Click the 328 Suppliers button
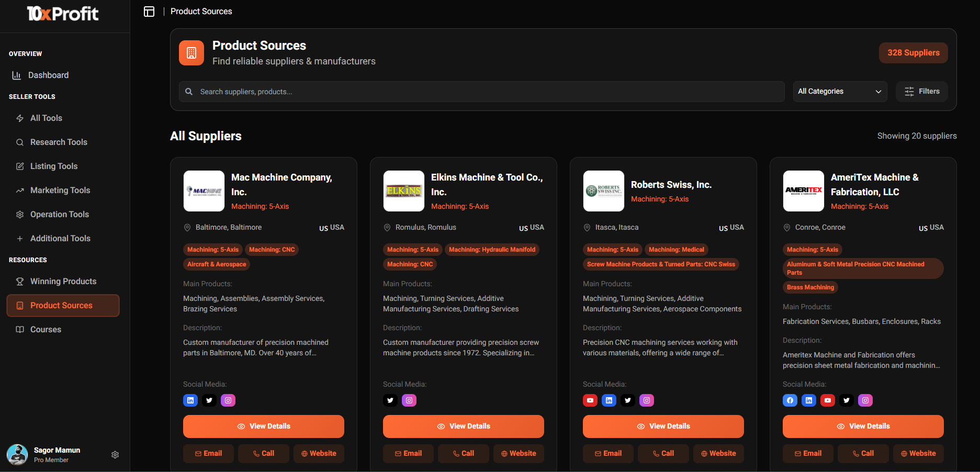The width and height of the screenshot is (980, 472). tap(913, 52)
